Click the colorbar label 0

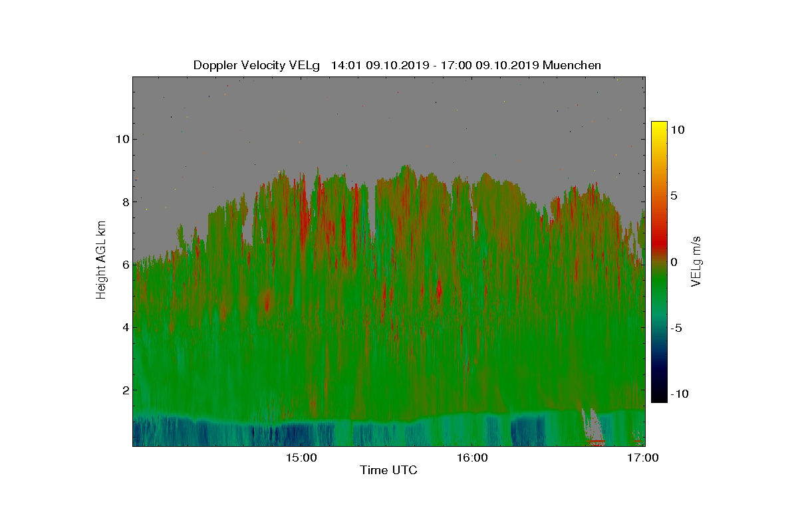(674, 262)
